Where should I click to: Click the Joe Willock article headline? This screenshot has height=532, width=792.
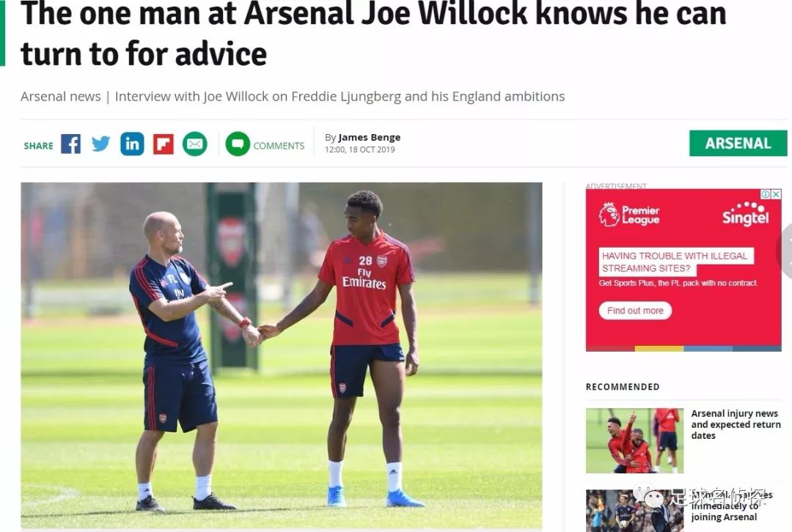tap(374, 33)
